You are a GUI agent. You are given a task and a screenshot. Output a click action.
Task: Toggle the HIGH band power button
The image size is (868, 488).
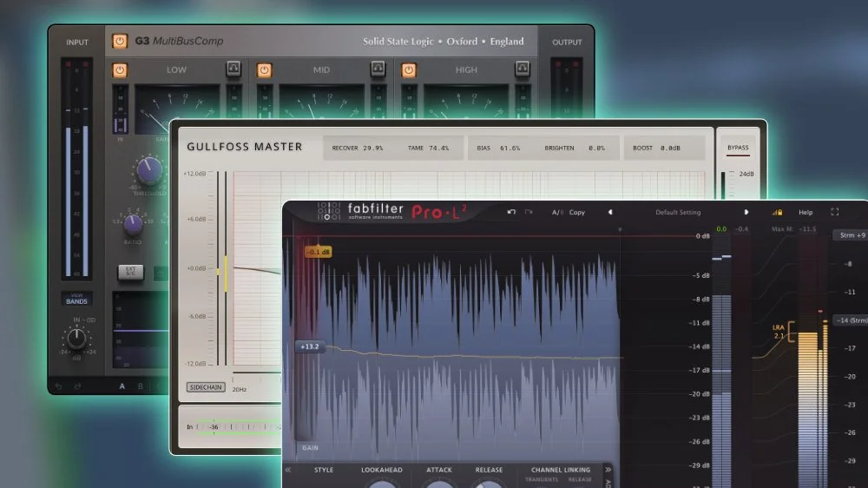[409, 70]
